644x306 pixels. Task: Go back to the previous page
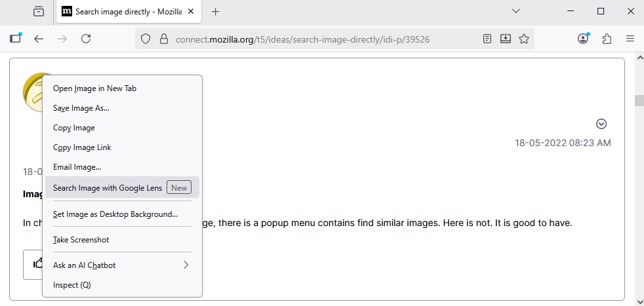point(39,39)
